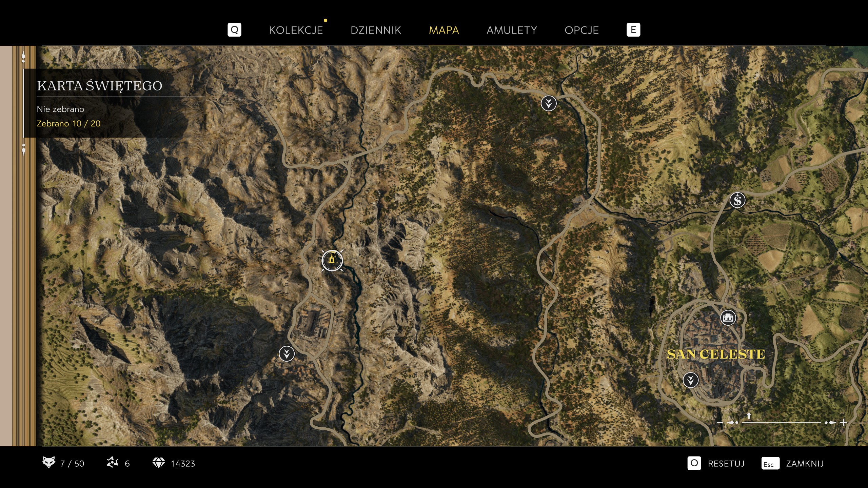Click the RESETUJ button
Screen dimensions: 868x488
coord(726,464)
